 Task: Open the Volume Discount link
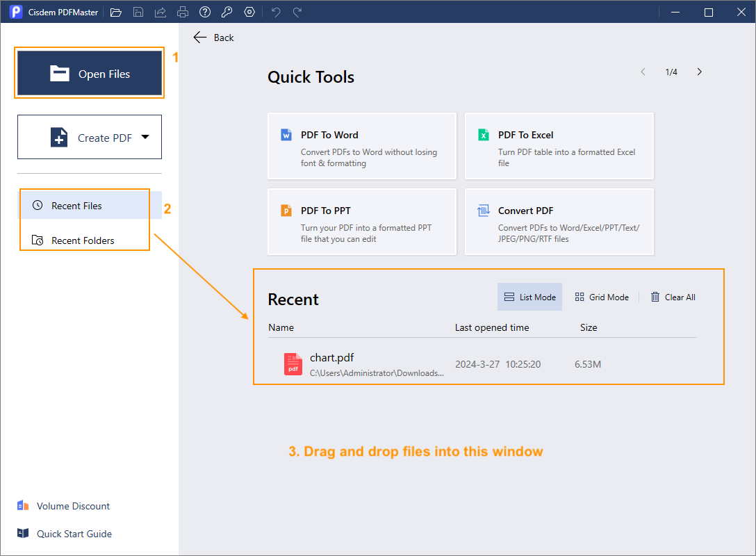click(x=64, y=506)
